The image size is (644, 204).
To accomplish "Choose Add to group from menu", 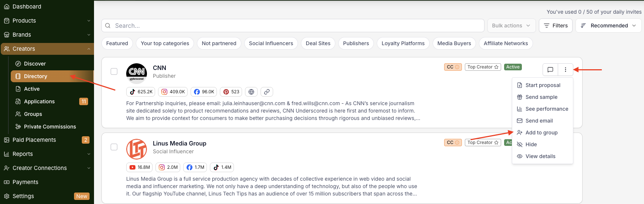I will tap(541, 133).
